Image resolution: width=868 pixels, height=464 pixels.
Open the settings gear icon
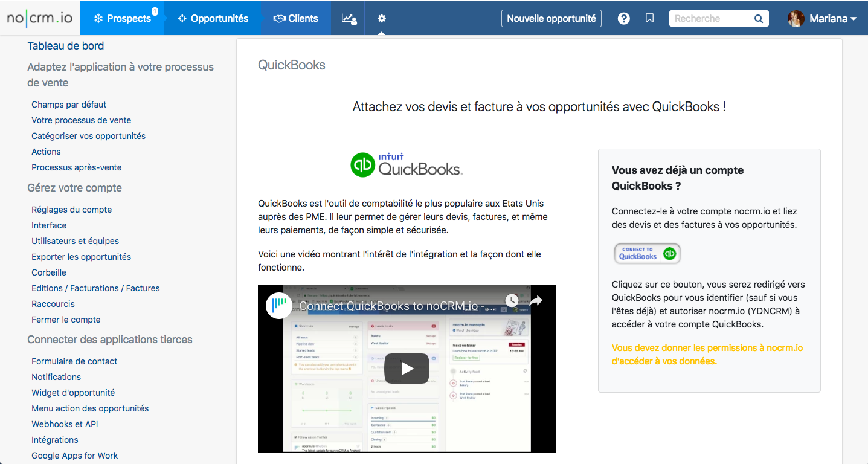tap(382, 18)
